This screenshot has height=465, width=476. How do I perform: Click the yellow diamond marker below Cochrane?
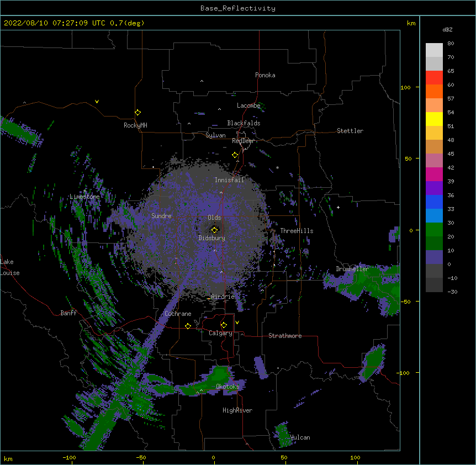coord(188,326)
